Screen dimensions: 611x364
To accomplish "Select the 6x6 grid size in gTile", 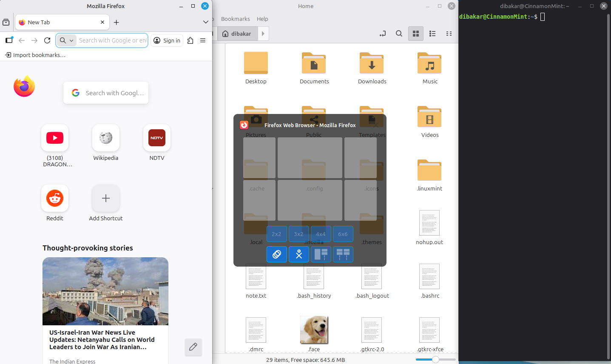I will pyautogui.click(x=343, y=234).
